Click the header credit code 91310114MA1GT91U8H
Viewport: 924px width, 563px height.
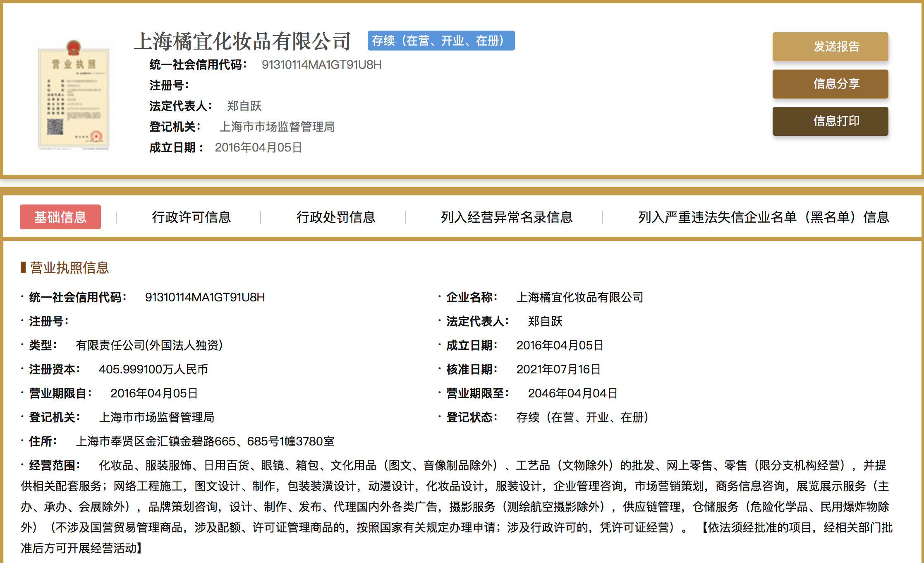tap(321, 65)
